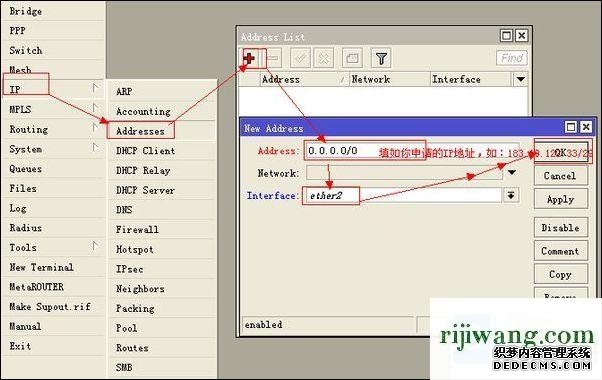Maximize the Address List window

click(506, 36)
